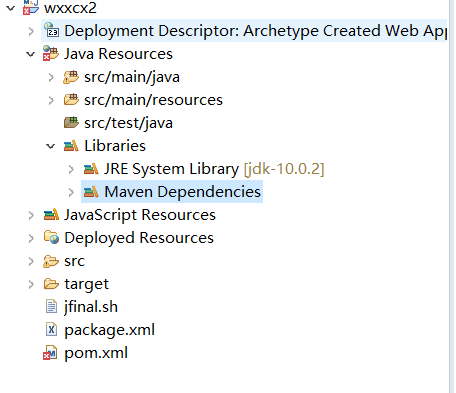Select the src/main/resources label
Screen dimensions: 456x393
(x=153, y=100)
